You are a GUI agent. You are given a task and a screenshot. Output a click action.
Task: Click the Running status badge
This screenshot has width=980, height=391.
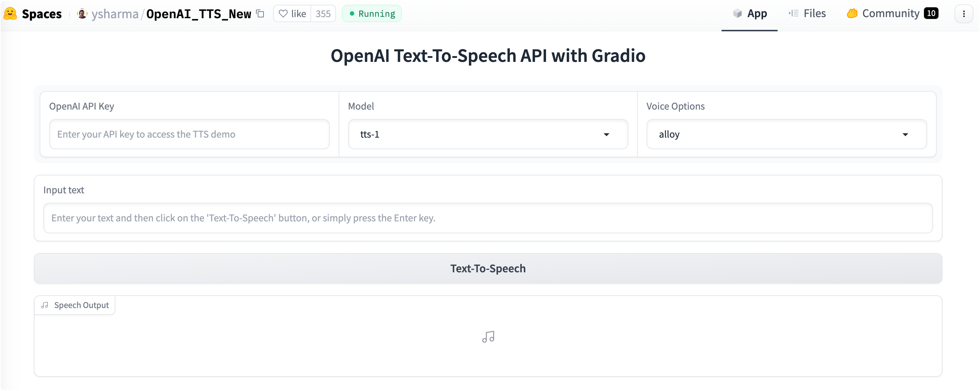pos(372,14)
